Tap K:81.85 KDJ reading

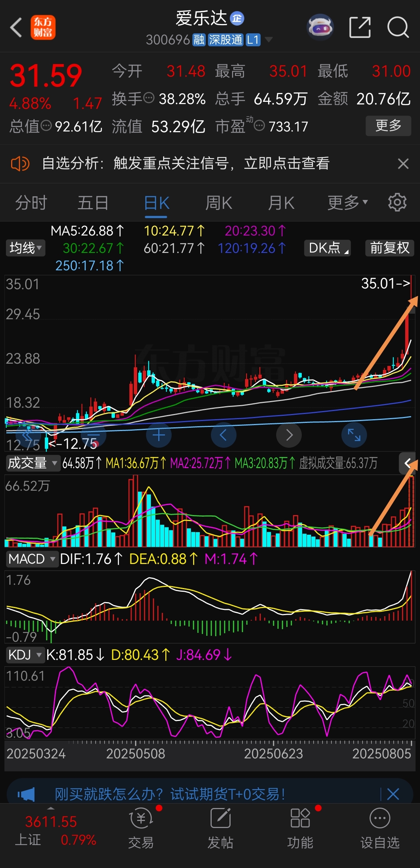click(x=75, y=655)
